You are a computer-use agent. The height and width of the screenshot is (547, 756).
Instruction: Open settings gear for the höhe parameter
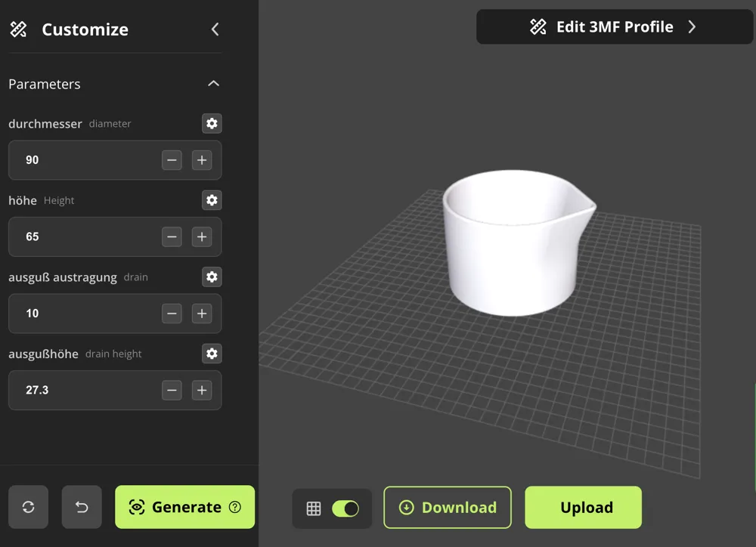(x=212, y=200)
